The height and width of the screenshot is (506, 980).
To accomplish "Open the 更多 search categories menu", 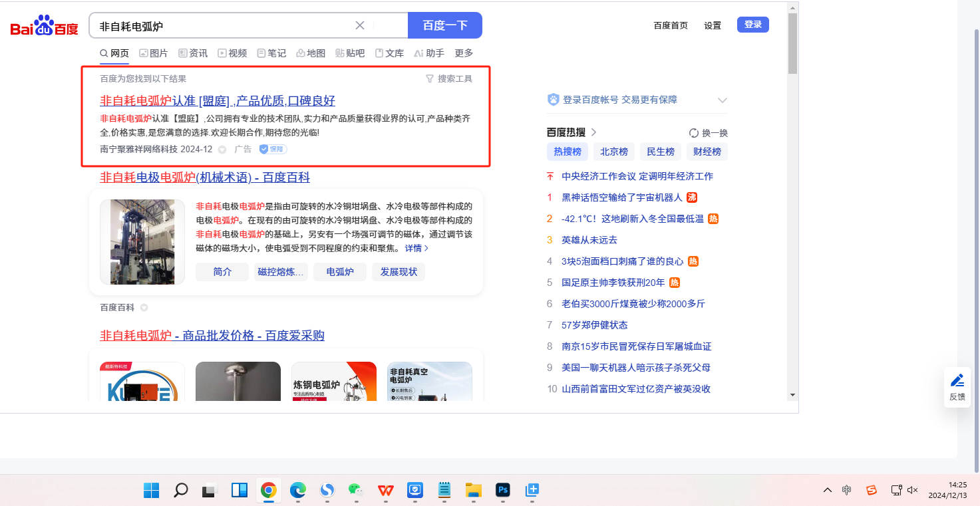I will coord(464,53).
